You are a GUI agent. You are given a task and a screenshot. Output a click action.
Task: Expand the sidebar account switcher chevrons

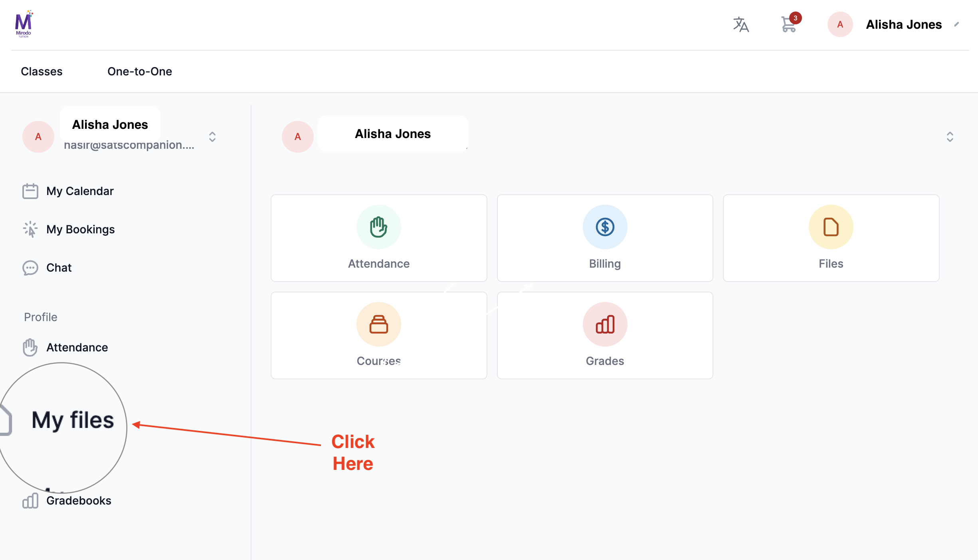[x=212, y=137]
